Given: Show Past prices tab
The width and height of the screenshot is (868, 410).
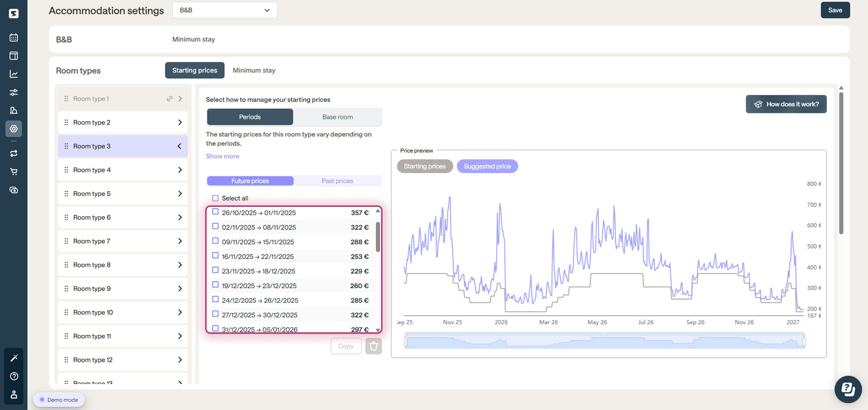Looking at the screenshot, I should (337, 181).
